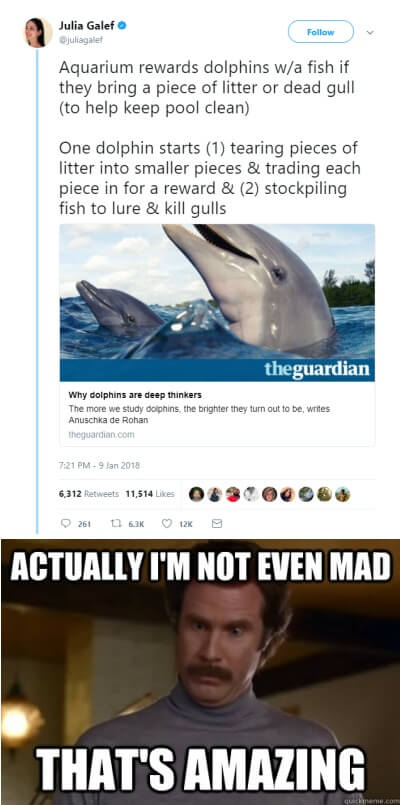Viewport: 400px width, 805px height.
Task: Click the reply speech bubble icon
Action: click(x=65, y=524)
